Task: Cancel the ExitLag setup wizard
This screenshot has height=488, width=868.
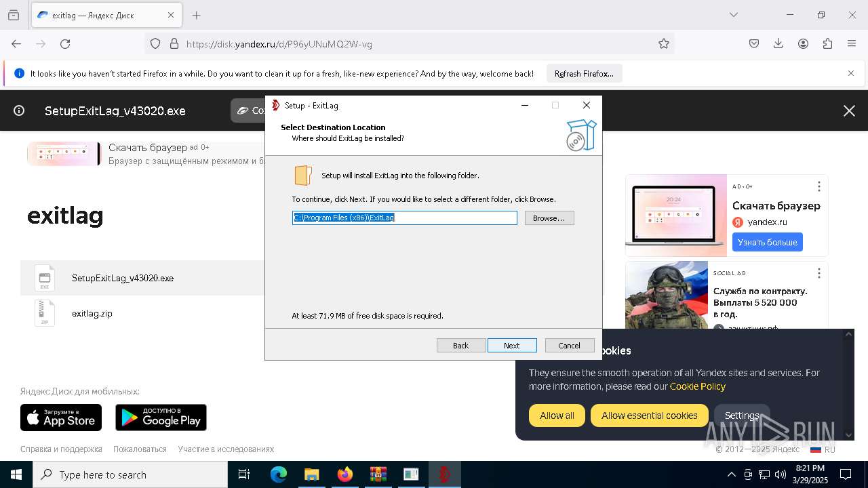Action: (x=570, y=346)
